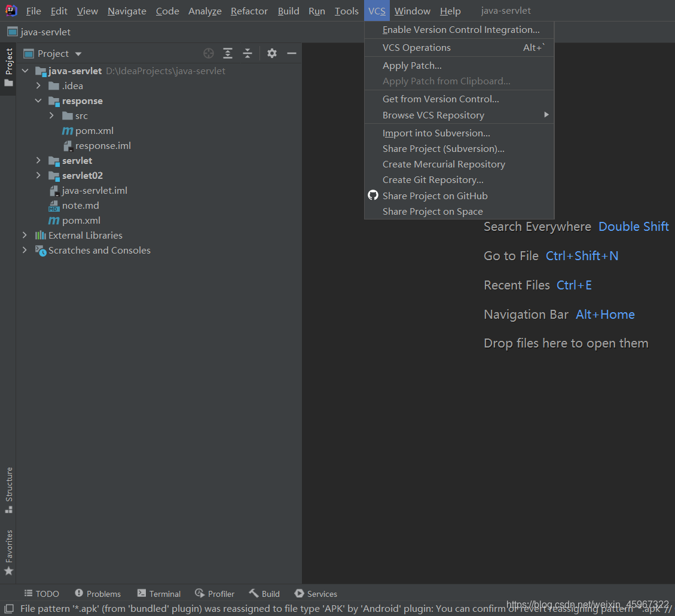Collapse the java-servlet root node
Screen dimensions: 675x616
click(x=25, y=71)
